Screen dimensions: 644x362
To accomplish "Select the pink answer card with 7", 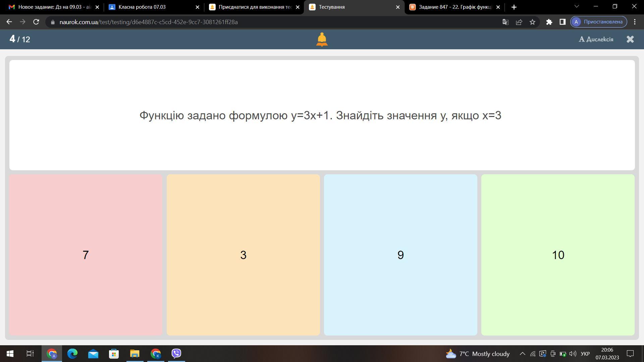I will click(x=86, y=255).
